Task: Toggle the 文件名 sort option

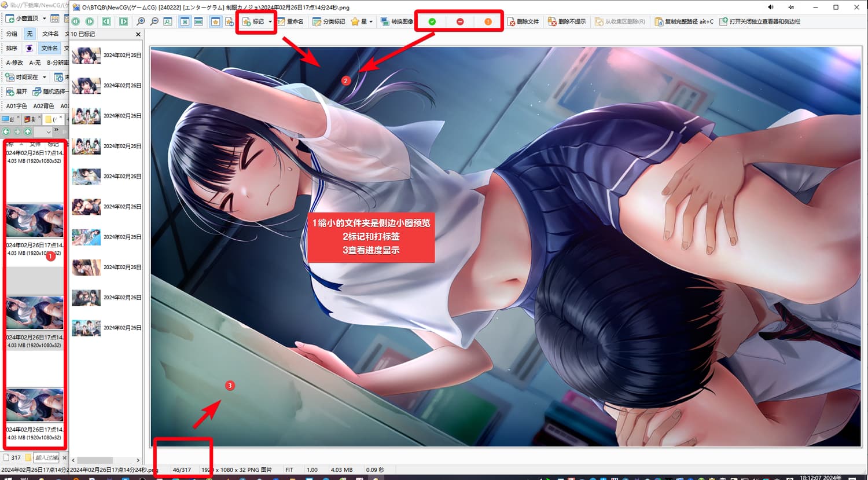Action: [49, 48]
